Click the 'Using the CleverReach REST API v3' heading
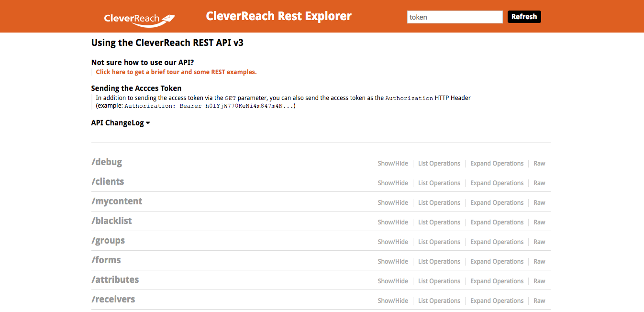Image resolution: width=644 pixels, height=312 pixels. (x=167, y=43)
